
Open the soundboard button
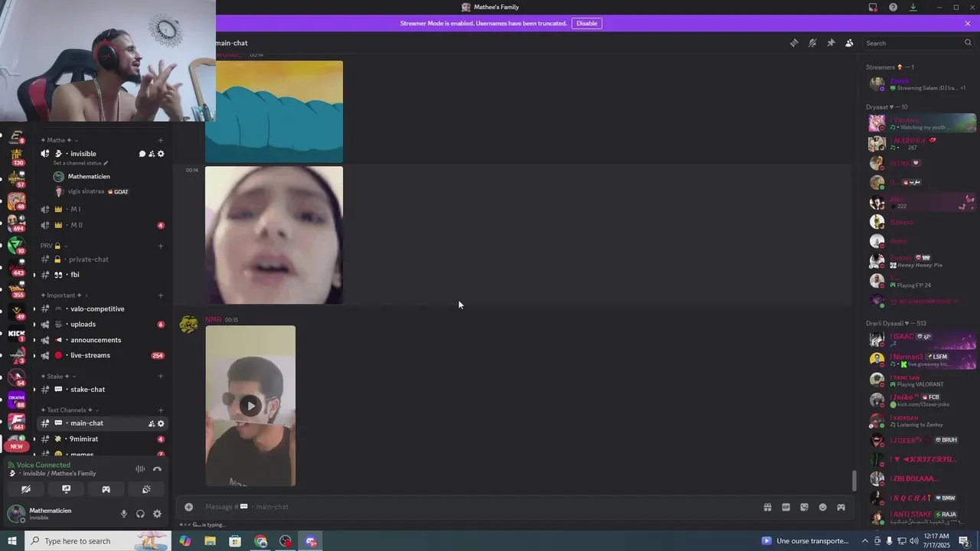click(146, 489)
